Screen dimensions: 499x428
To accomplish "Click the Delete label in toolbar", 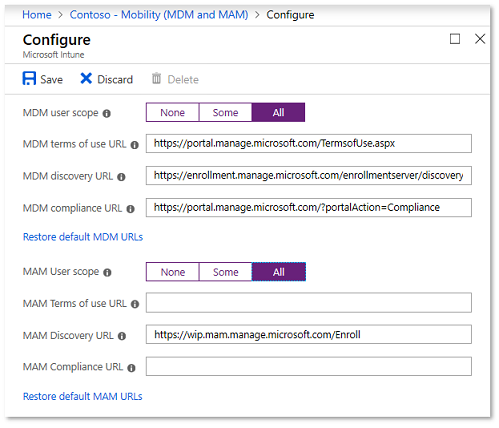I will [183, 80].
